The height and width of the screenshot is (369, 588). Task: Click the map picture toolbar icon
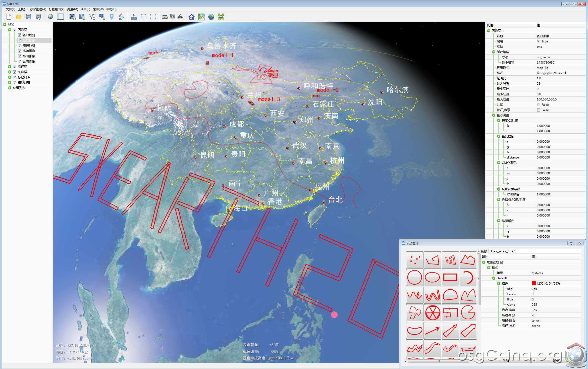pyautogui.click(x=201, y=17)
